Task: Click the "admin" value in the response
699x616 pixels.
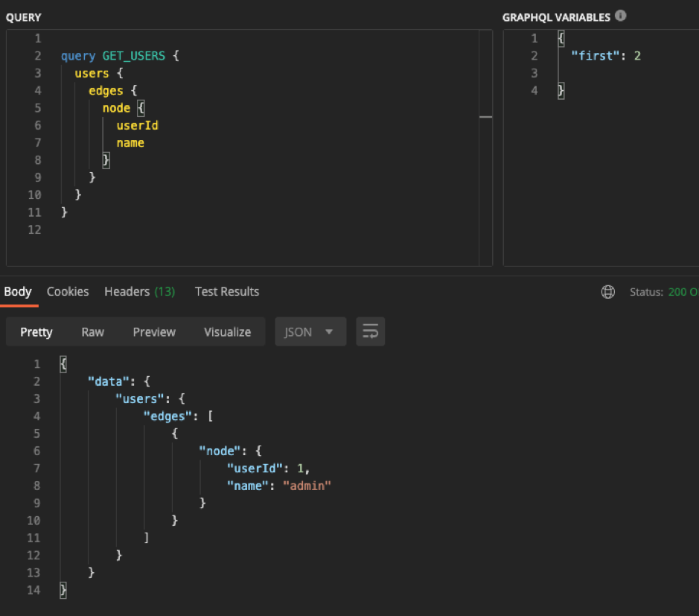Action: point(307,486)
